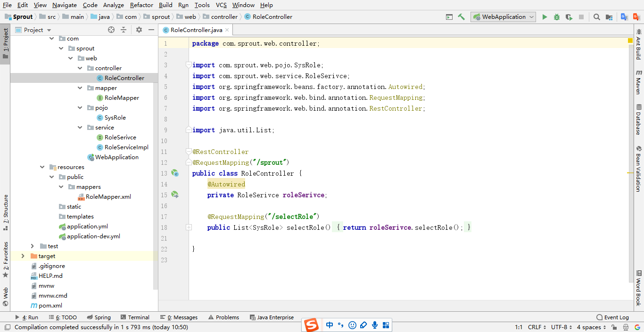Click Run with Coverage shield icon

(569, 17)
